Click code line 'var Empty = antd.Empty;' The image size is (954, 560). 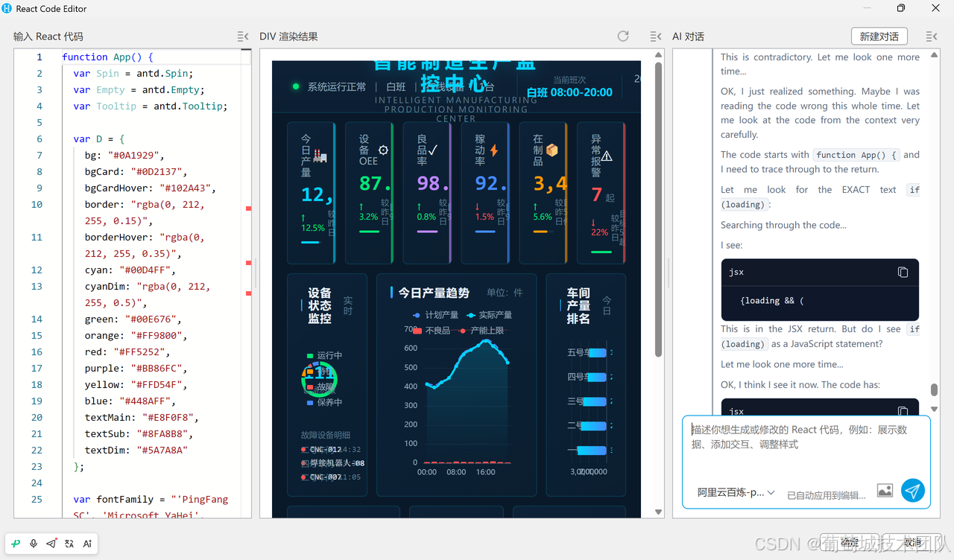(x=139, y=89)
